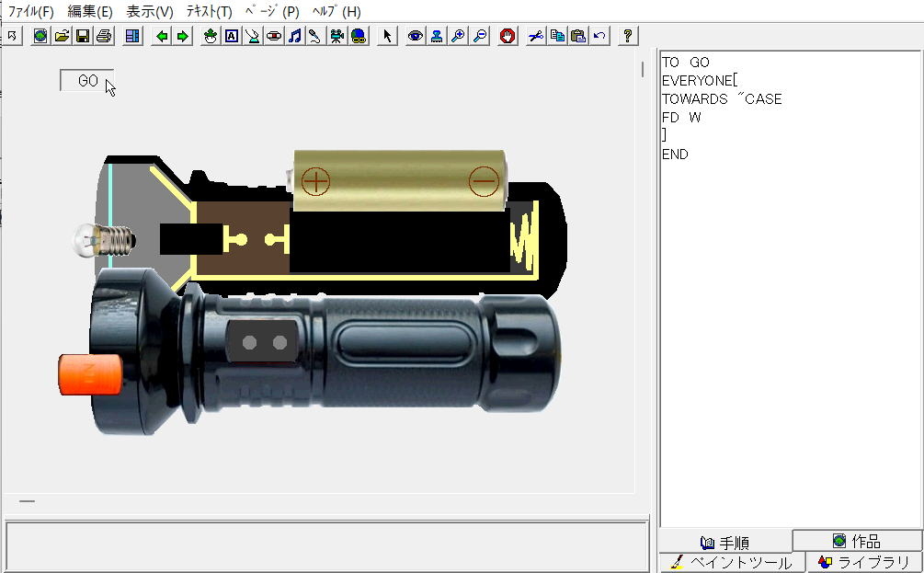
Task: Select the button creation tool
Action: (273, 36)
